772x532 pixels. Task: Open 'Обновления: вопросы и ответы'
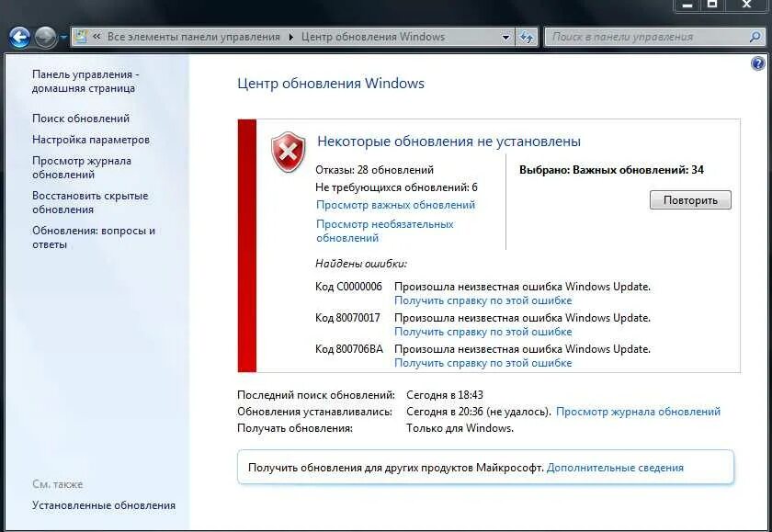[94, 237]
